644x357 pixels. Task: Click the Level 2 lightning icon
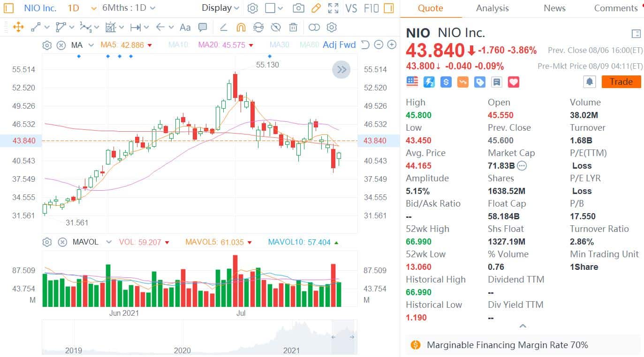pos(429,82)
